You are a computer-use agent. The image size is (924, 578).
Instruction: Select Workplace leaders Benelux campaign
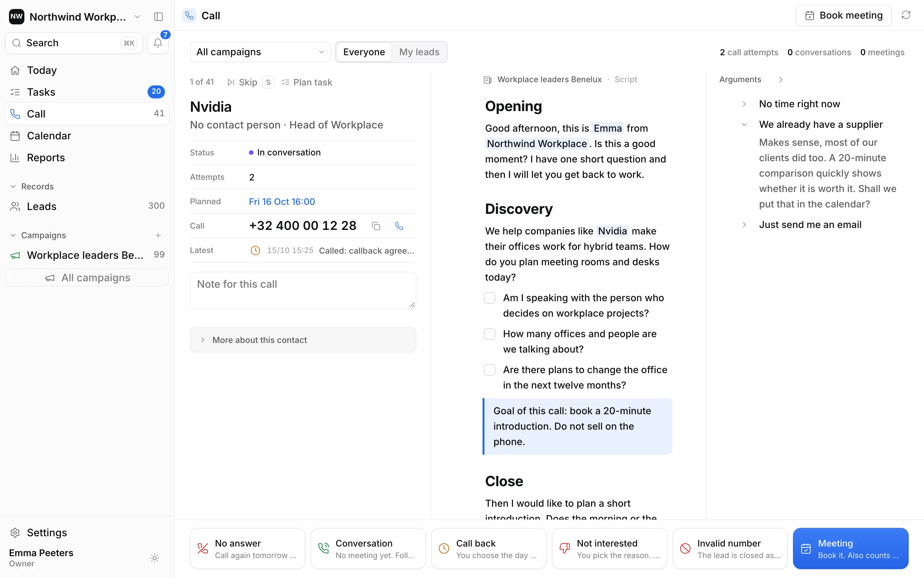pyautogui.click(x=87, y=255)
